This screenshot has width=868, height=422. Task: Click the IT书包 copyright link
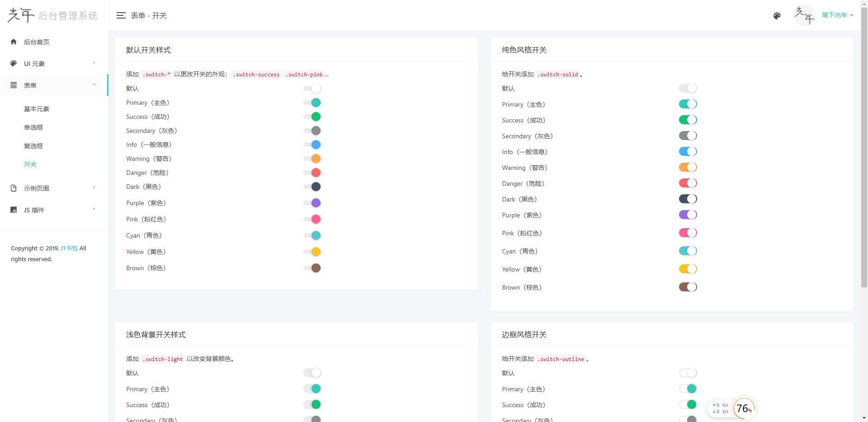pos(69,248)
